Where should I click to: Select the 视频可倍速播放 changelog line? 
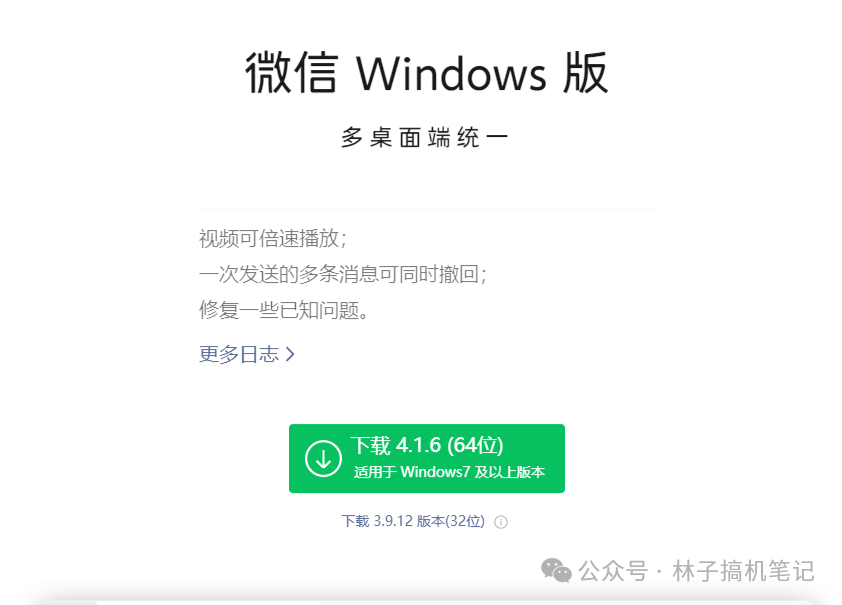click(273, 238)
